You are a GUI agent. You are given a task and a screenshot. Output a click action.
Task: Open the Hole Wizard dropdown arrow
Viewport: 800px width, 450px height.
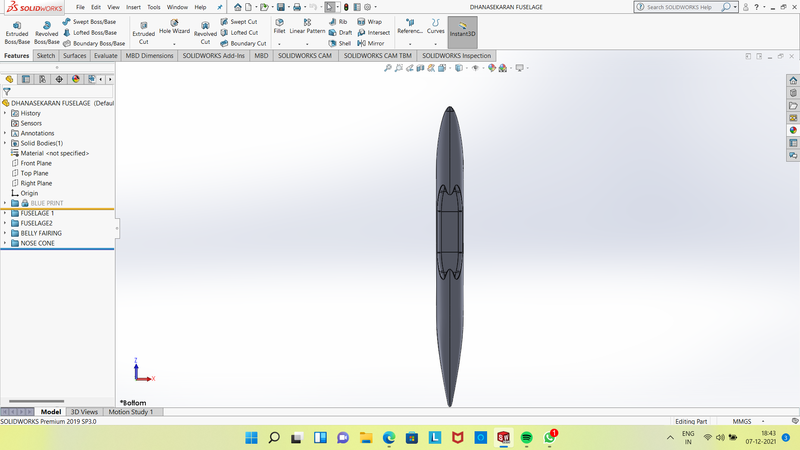174,43
